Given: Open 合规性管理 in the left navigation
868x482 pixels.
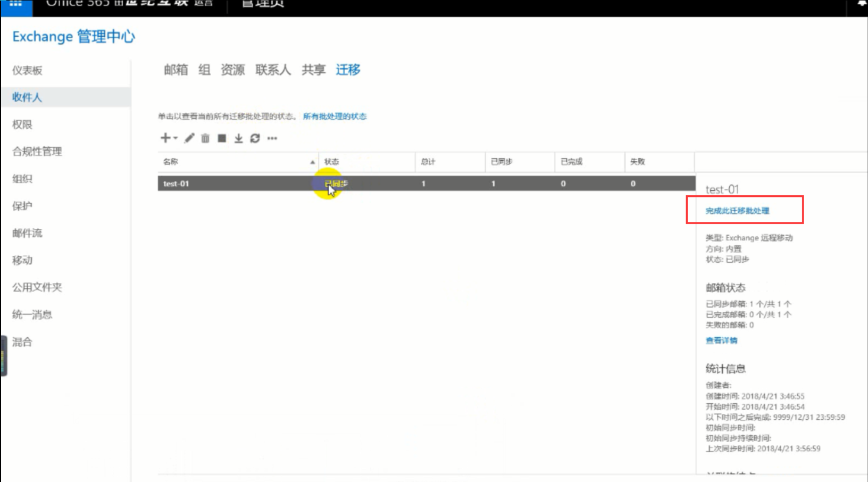Looking at the screenshot, I should (37, 152).
